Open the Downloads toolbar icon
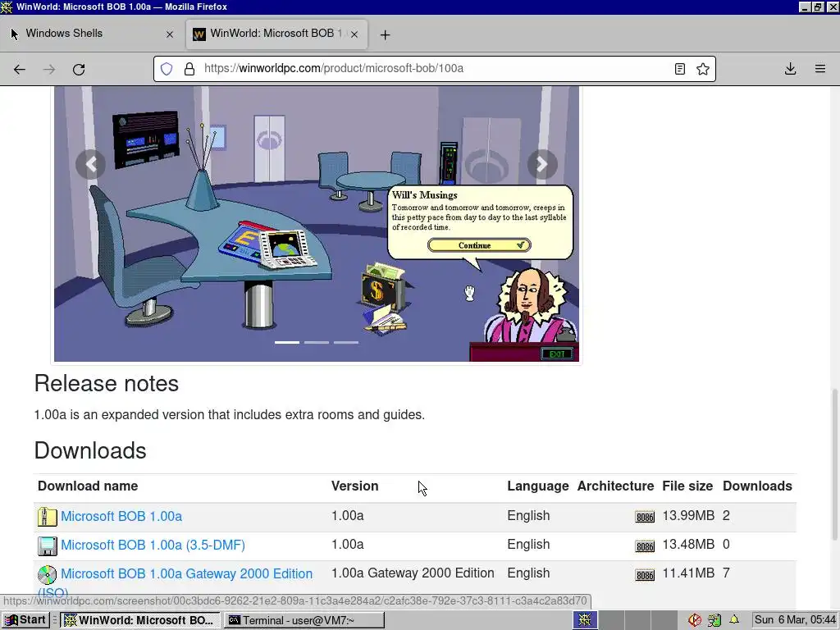The height and width of the screenshot is (630, 840). point(790,69)
